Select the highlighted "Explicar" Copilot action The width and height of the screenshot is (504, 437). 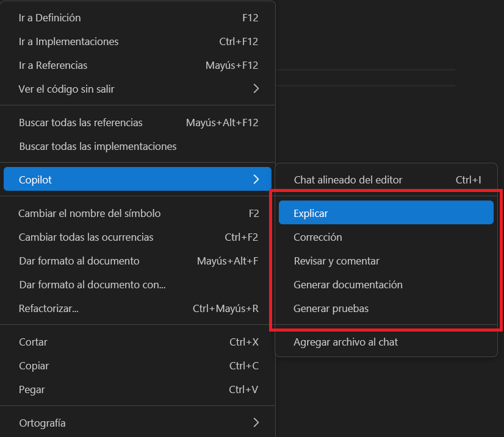(311, 213)
